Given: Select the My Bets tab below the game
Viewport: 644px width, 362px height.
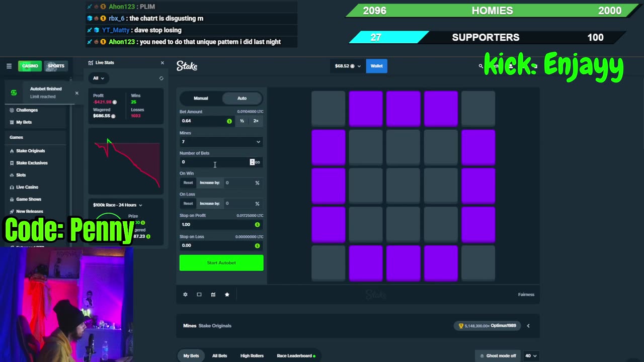Looking at the screenshot, I should click(x=191, y=356).
